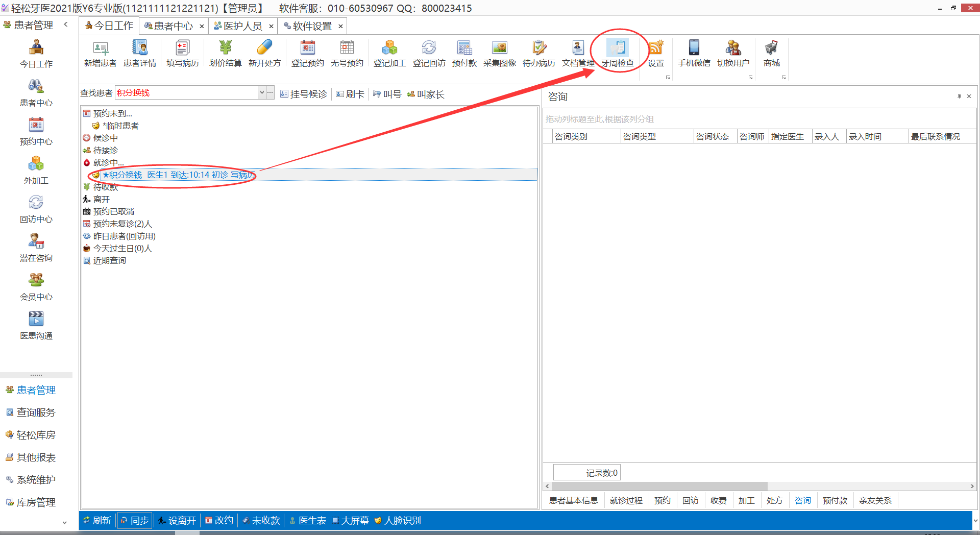Click 同步 in the bottom bar
Image resolution: width=980 pixels, height=535 pixels.
click(135, 520)
